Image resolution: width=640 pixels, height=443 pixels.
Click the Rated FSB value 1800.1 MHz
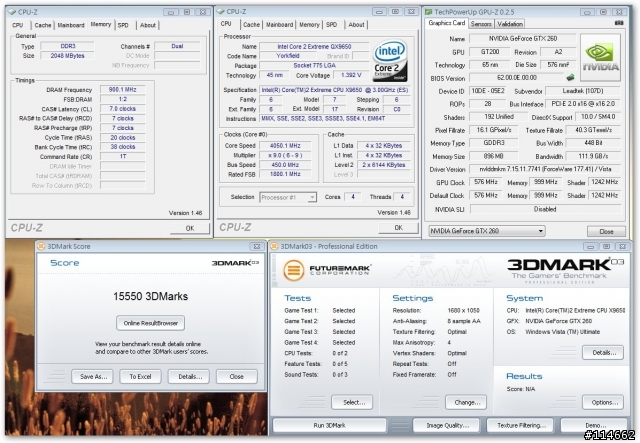click(x=285, y=174)
